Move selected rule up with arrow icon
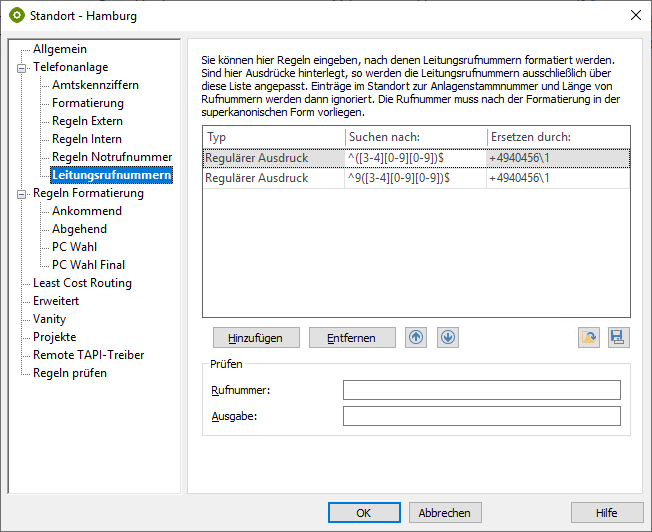652x532 pixels. 416,338
